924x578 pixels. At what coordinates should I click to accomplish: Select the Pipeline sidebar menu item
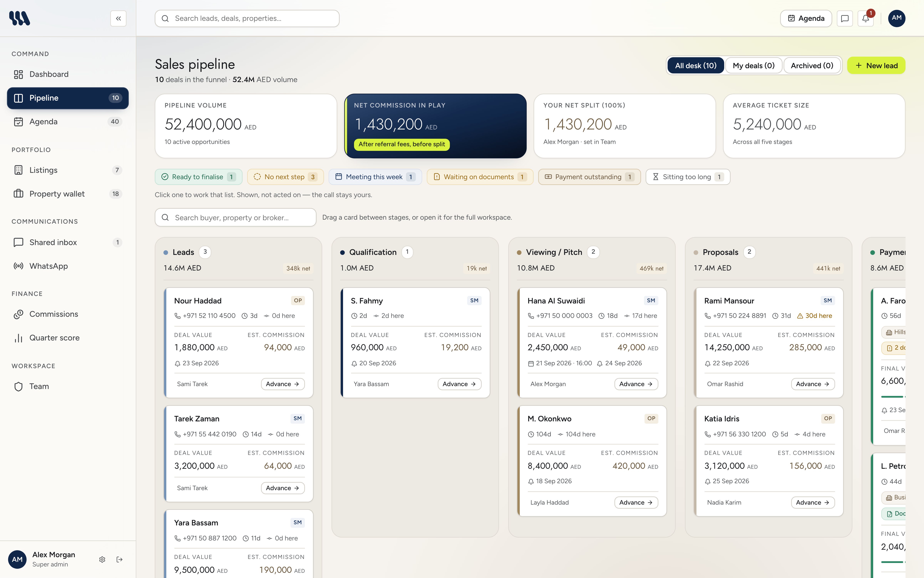click(68, 98)
